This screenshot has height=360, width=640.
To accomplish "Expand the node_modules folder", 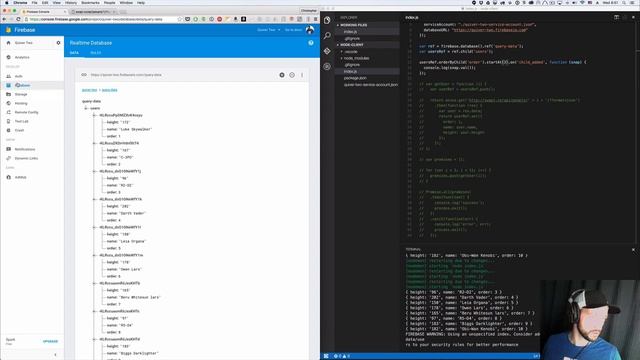I will [356, 58].
